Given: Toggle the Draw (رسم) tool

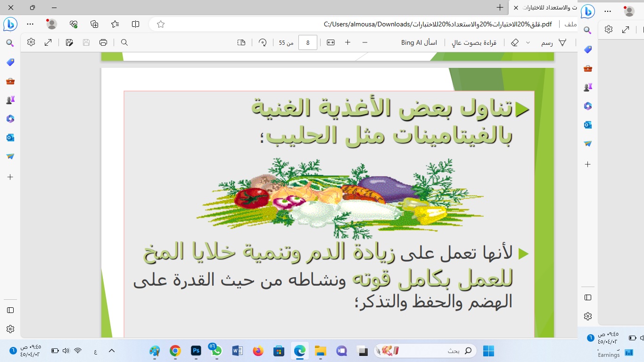Looking at the screenshot, I should coord(547,42).
